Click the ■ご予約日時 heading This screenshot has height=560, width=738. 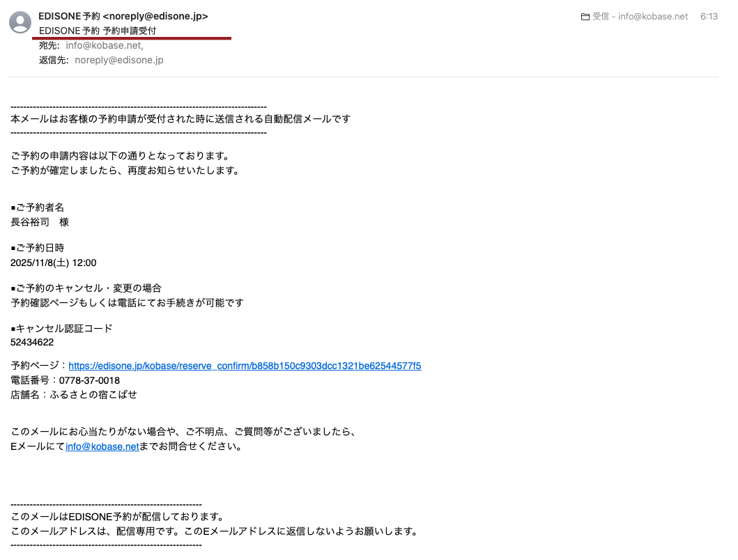[x=42, y=249]
